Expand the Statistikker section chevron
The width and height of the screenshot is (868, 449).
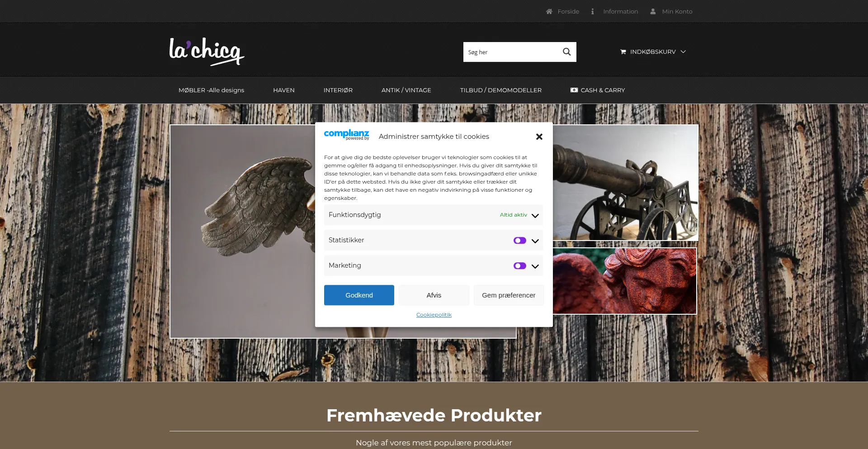coord(535,241)
